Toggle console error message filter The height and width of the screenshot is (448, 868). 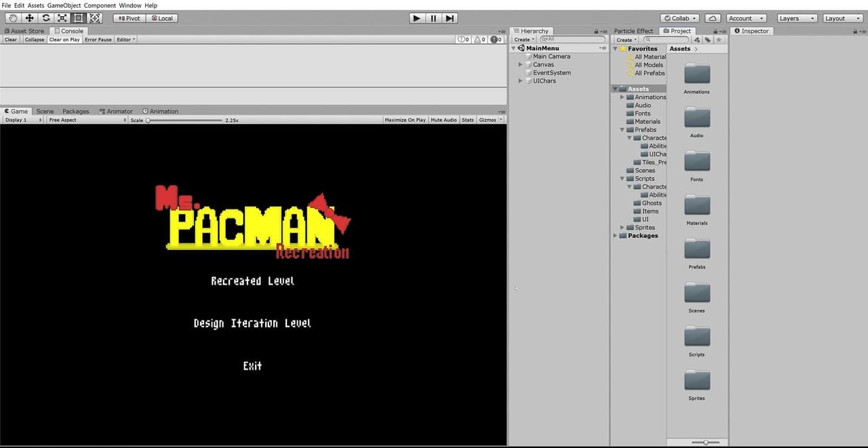496,39
